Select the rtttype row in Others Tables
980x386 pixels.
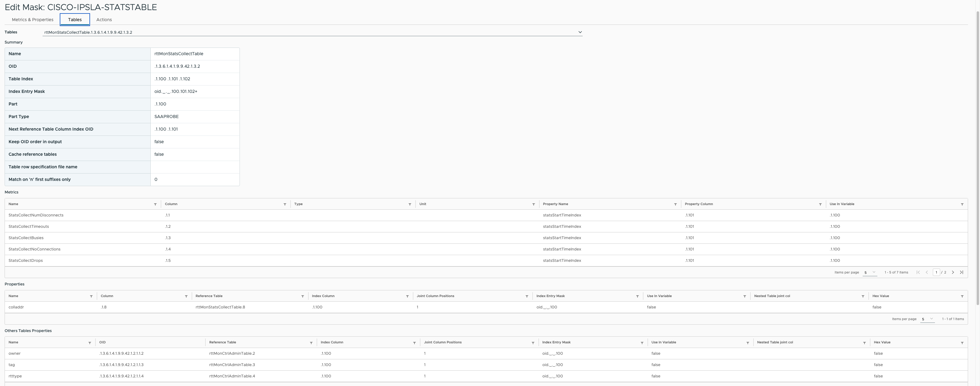click(486, 376)
